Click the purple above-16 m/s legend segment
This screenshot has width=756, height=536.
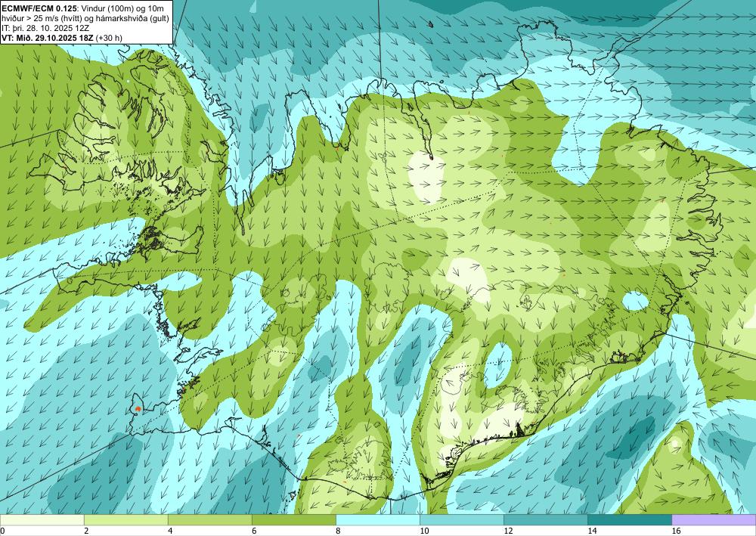[x=714, y=520]
